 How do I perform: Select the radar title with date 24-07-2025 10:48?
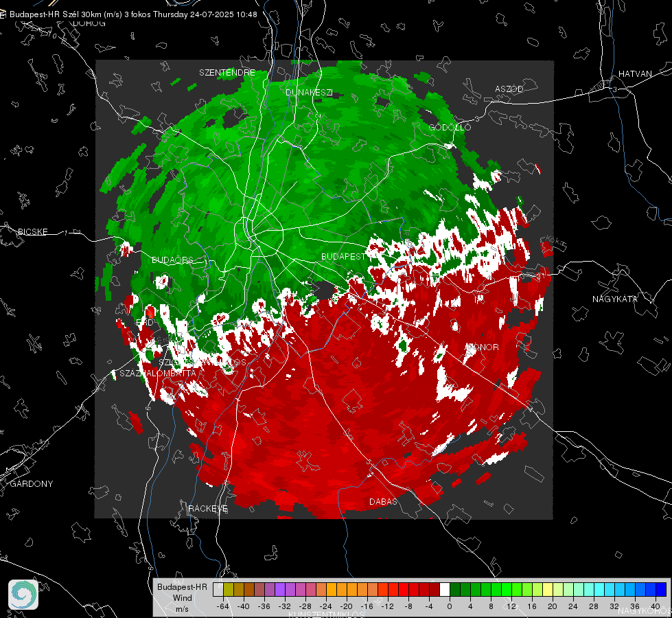coord(133,14)
